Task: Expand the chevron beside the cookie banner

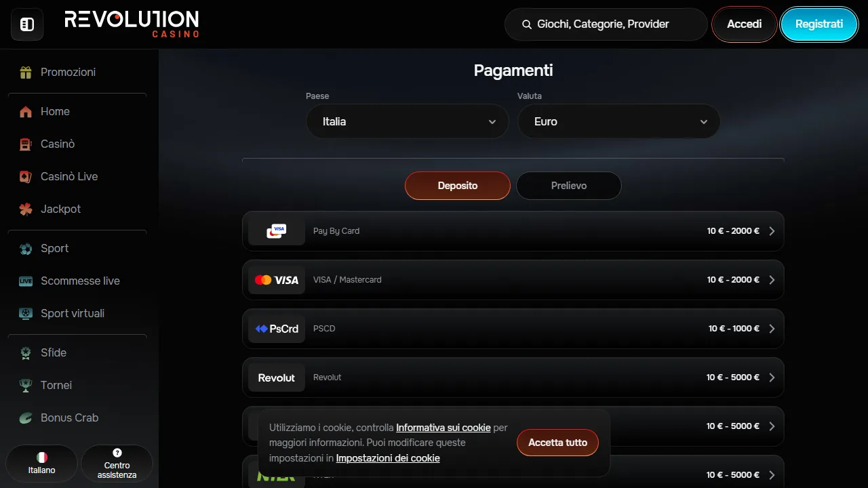Action: pos(772,426)
